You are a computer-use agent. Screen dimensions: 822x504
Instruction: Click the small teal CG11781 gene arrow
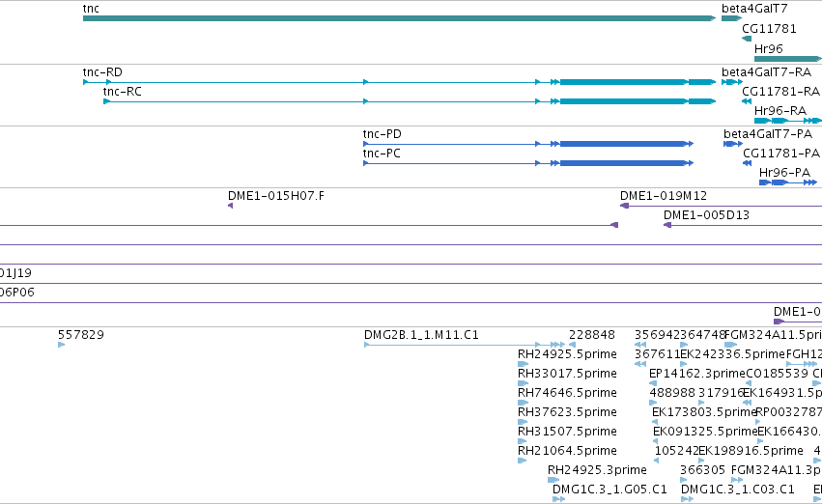point(747,39)
